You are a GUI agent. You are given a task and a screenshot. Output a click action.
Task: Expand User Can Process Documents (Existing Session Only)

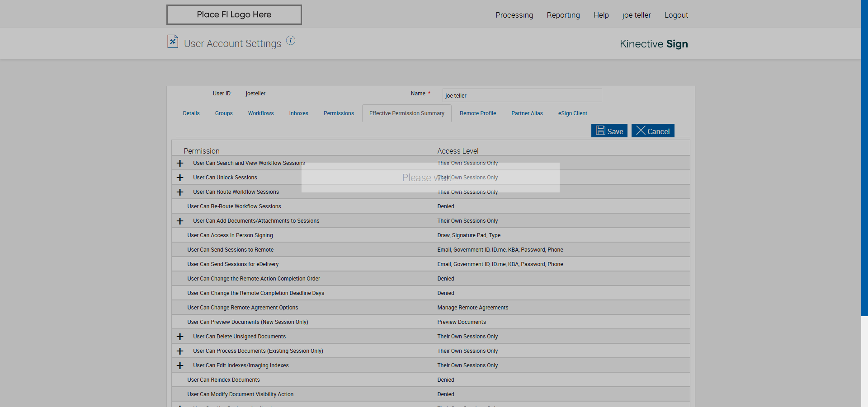tap(180, 351)
